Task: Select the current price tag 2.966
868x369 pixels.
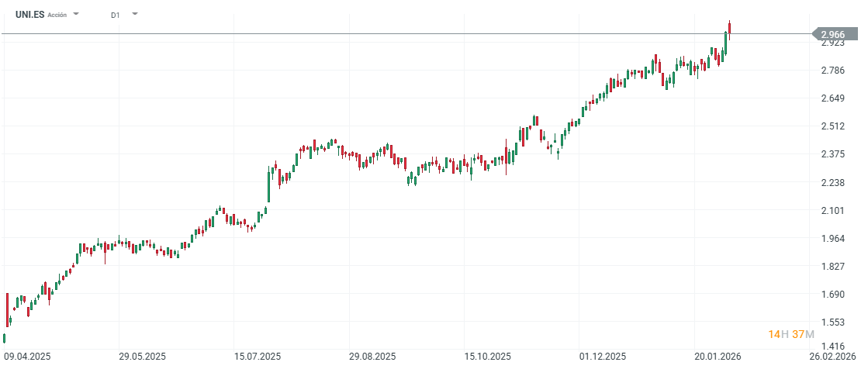Action: point(834,34)
